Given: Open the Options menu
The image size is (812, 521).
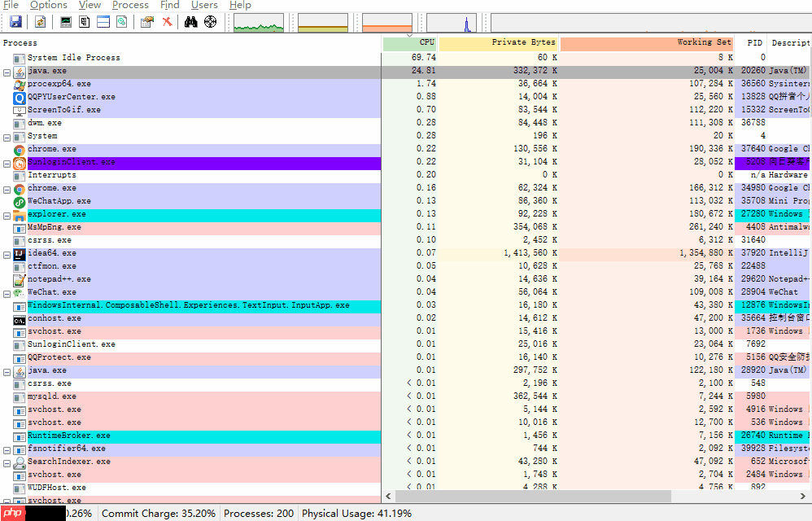Looking at the screenshot, I should [49, 5].
